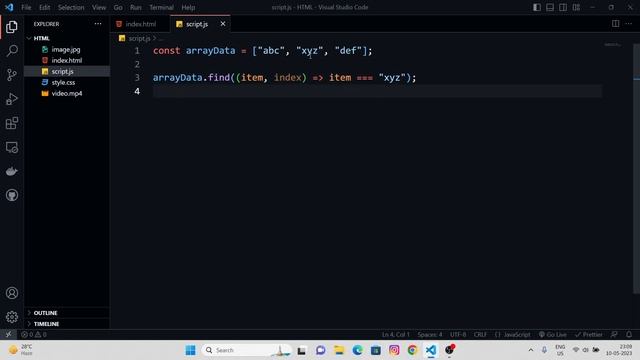Switch to the index.html tab
Image resolution: width=640 pixels, height=360 pixels.
pyautogui.click(x=140, y=24)
